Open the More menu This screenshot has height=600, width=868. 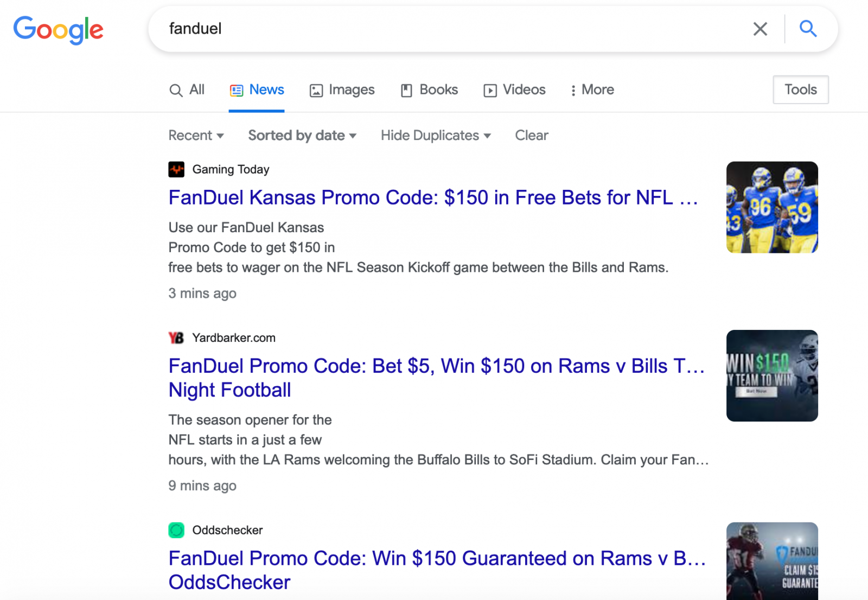[592, 90]
